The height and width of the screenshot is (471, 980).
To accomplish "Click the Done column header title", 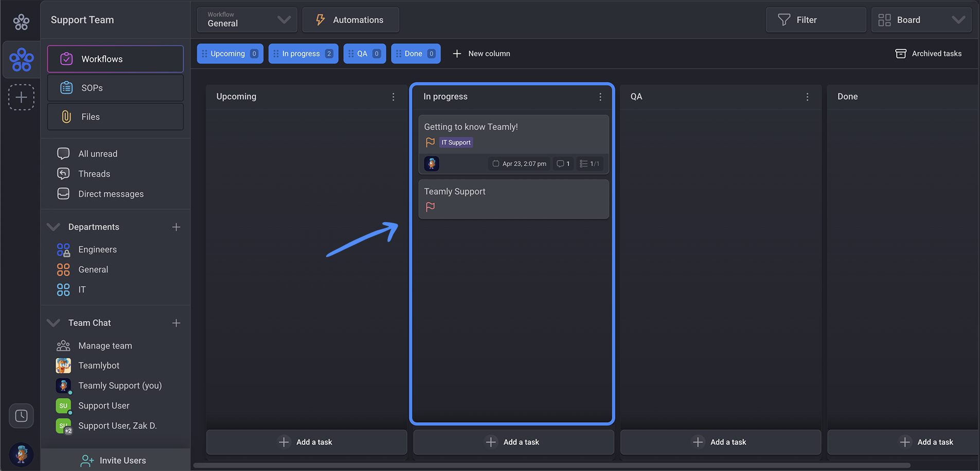I will coord(847,97).
